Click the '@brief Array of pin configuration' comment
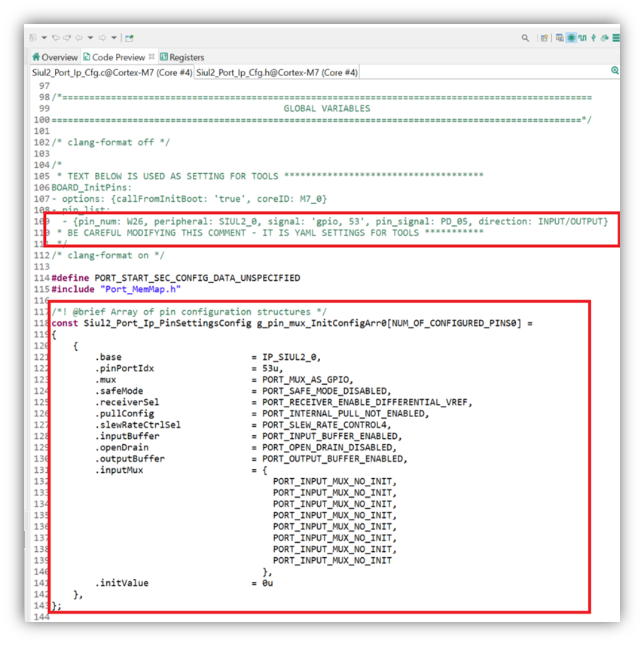Viewport: 644px width, 646px height. pyautogui.click(x=189, y=312)
